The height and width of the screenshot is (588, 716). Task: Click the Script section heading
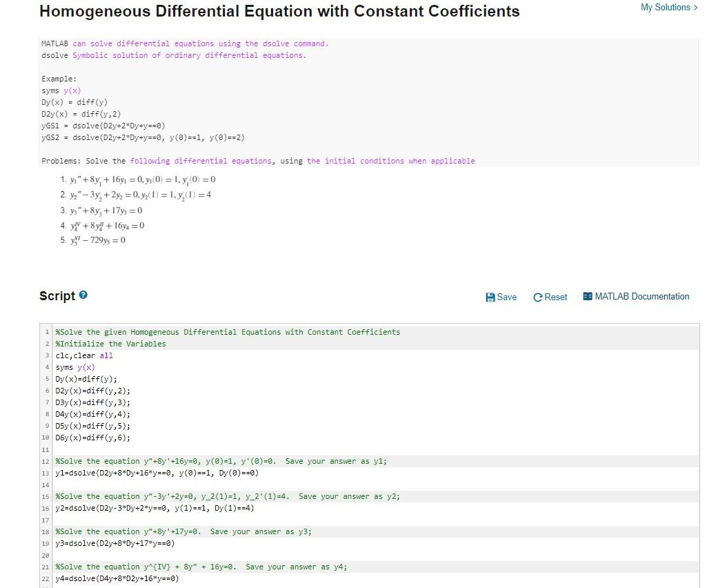tap(57, 295)
